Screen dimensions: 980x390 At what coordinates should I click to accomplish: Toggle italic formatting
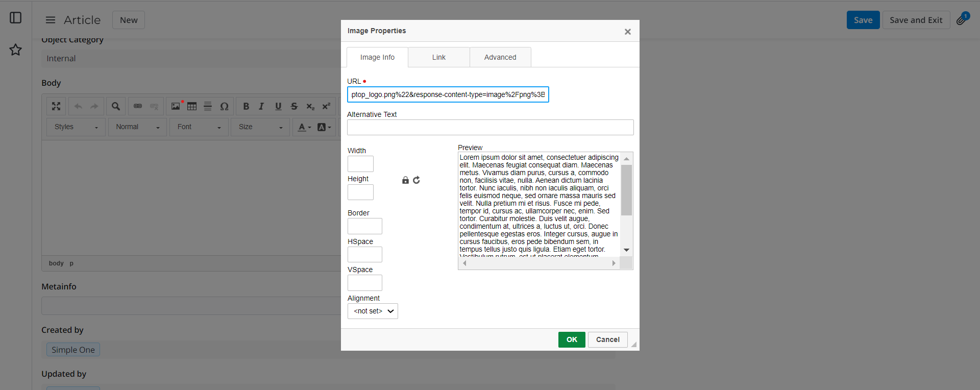261,106
